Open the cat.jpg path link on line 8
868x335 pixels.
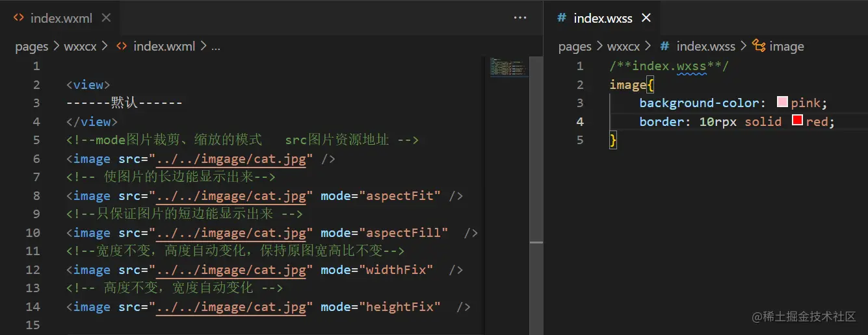[231, 195]
